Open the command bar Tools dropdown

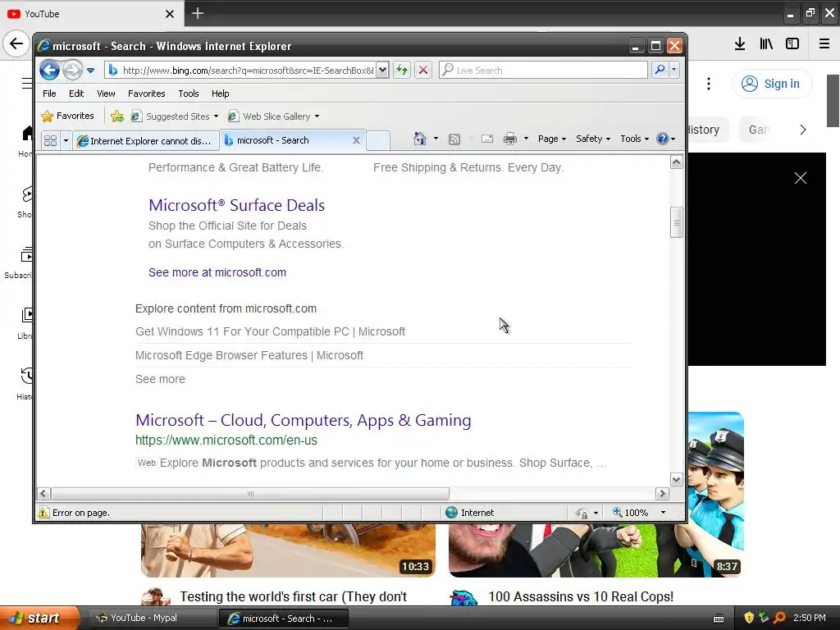coord(634,139)
